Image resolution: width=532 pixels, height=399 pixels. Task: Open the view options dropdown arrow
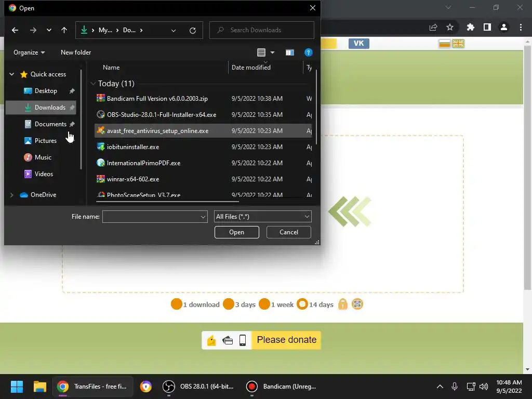point(272,52)
